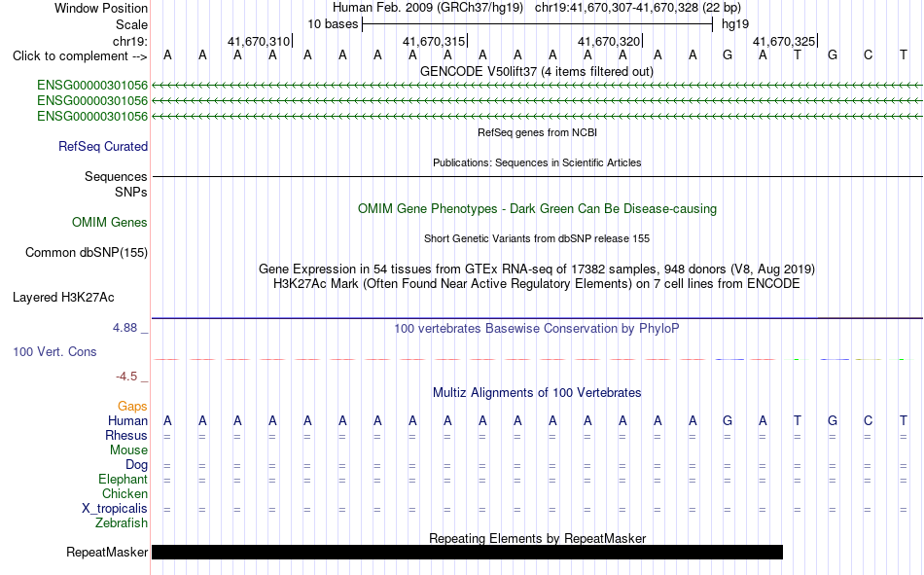Click the RepeatMasker track label
Viewport: 924px width, 575px height.
107,552
